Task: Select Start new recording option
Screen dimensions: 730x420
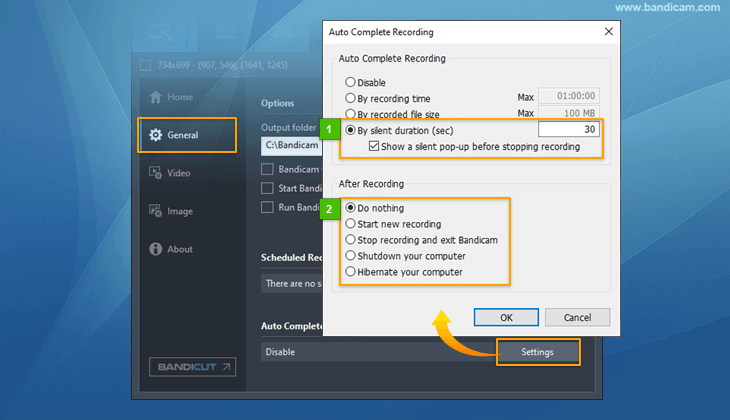Action: pyautogui.click(x=350, y=224)
